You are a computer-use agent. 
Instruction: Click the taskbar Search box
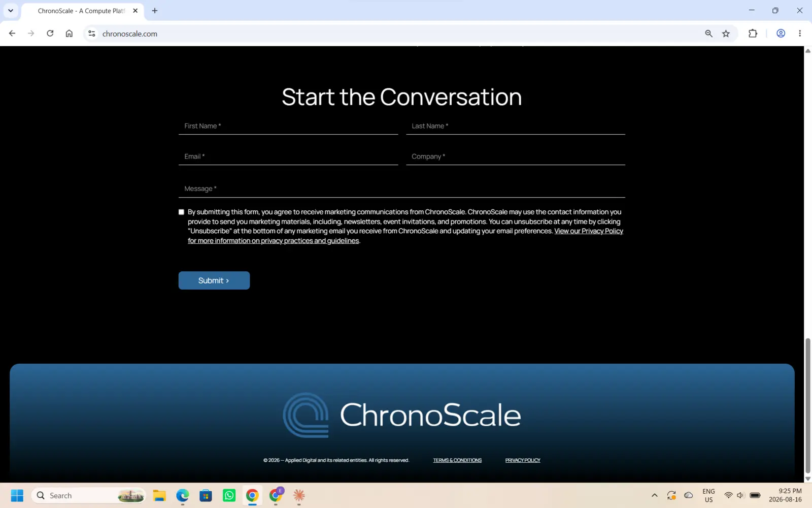[x=89, y=495]
